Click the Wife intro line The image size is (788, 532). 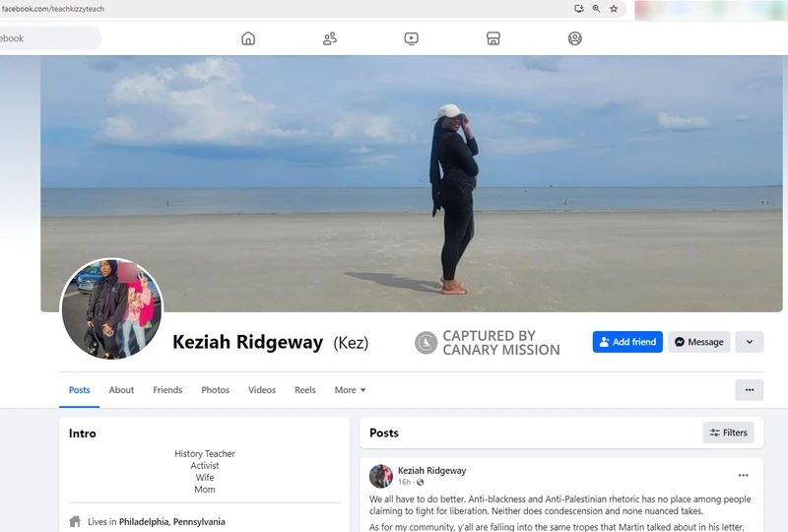point(205,478)
